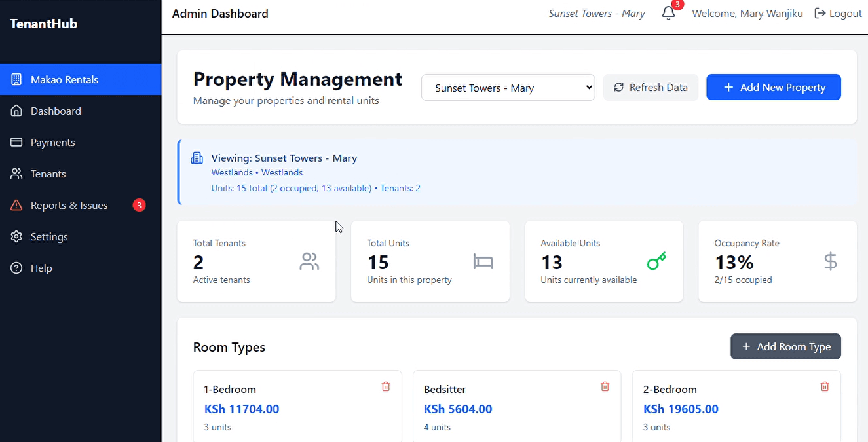This screenshot has width=868, height=442.
Task: Click the red Reports & Issues badge showing 3
Action: coord(138,205)
